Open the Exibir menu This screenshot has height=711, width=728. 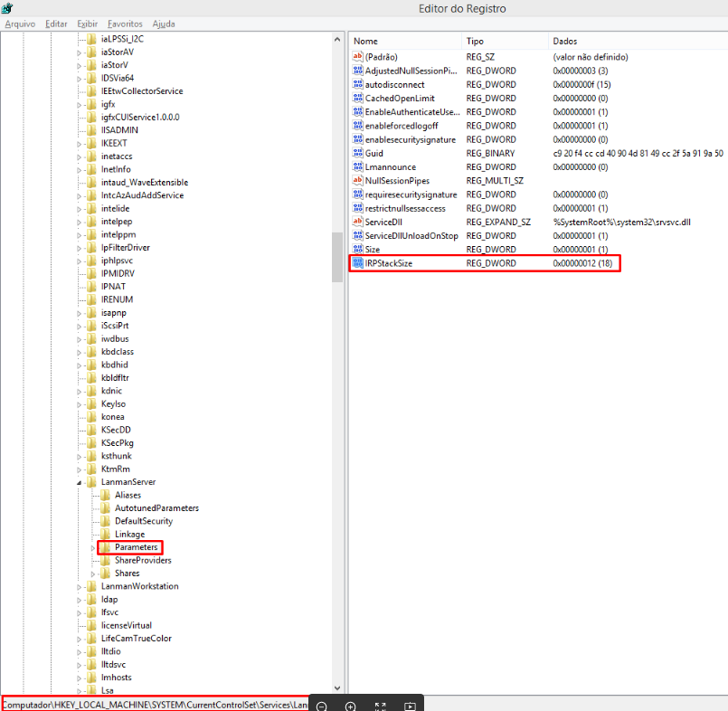point(88,24)
